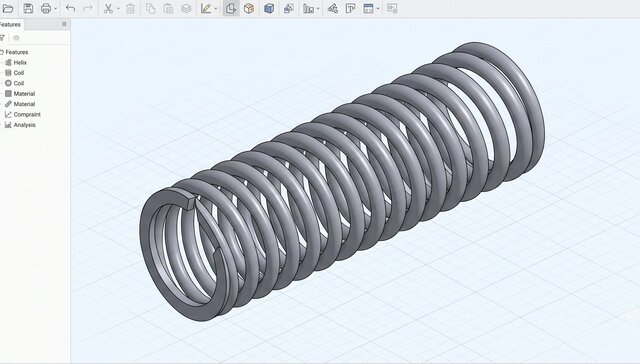The width and height of the screenshot is (640, 364).
Task: Click the window layout toolbar icon
Action: pos(368,9)
